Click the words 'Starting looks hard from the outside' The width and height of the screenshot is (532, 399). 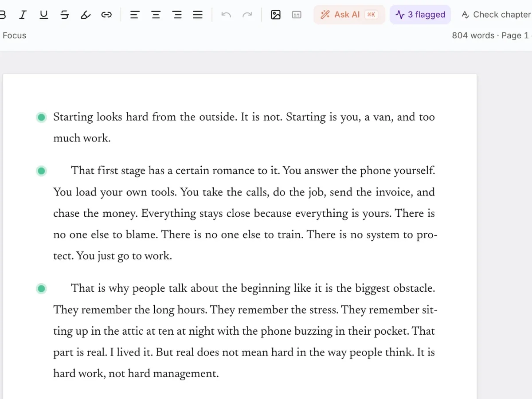pyautogui.click(x=145, y=117)
